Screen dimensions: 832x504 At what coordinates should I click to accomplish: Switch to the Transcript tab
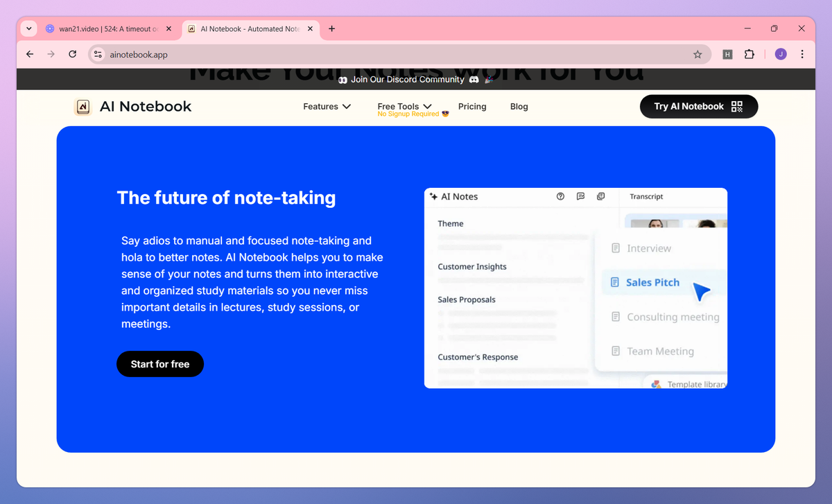pos(646,197)
